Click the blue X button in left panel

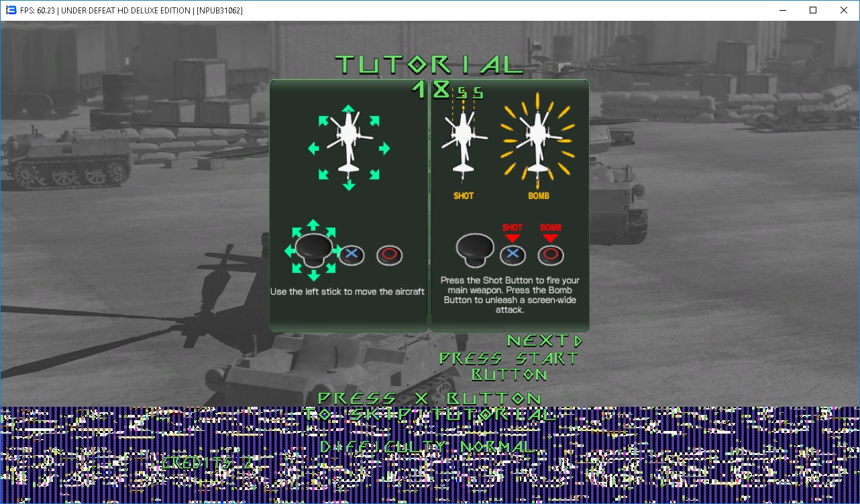pyautogui.click(x=351, y=255)
